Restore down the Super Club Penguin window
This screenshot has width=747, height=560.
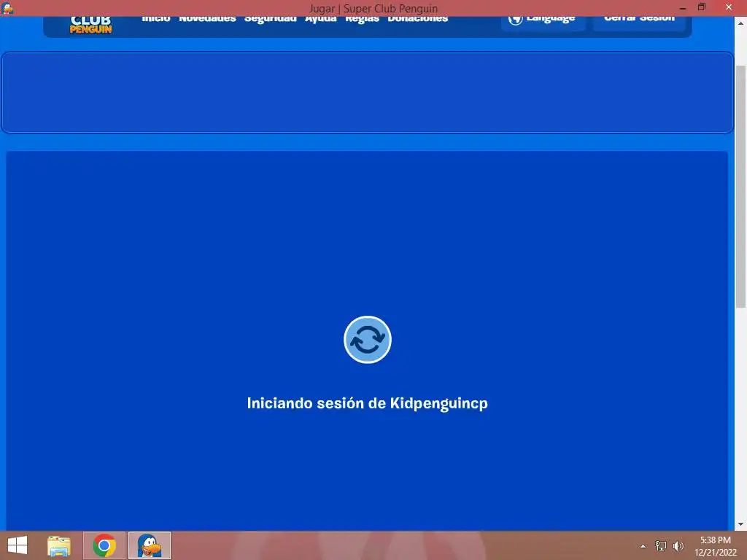[702, 7]
